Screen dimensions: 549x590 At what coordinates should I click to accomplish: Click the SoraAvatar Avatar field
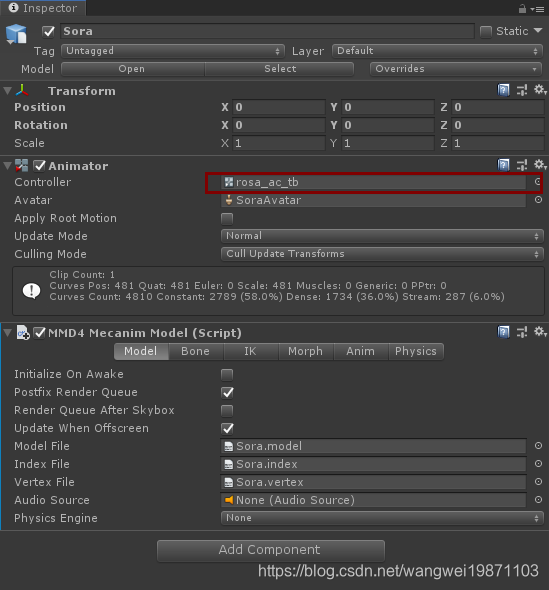pos(373,200)
